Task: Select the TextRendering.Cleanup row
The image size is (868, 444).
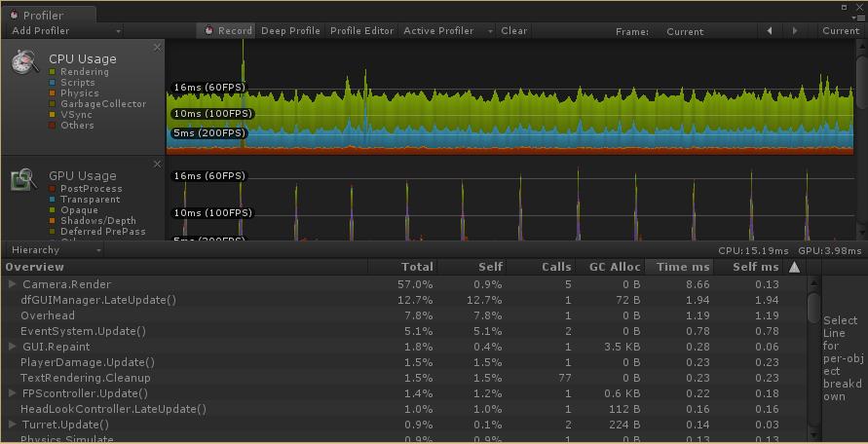Action: [x=404, y=378]
